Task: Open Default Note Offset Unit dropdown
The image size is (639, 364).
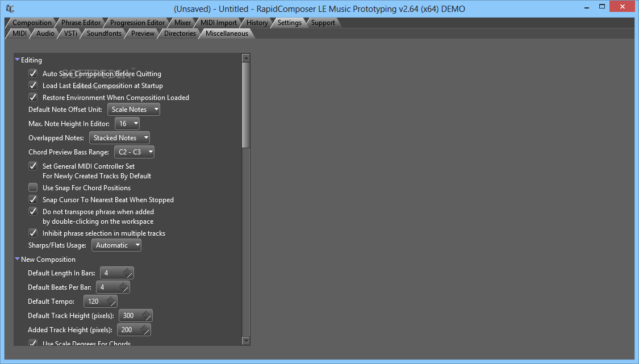Action: (x=133, y=109)
